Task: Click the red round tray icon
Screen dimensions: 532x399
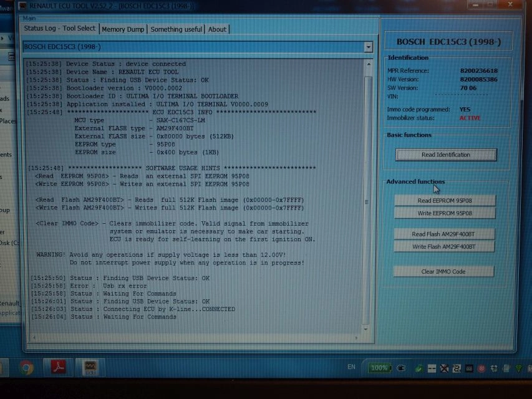Action: click(x=481, y=368)
